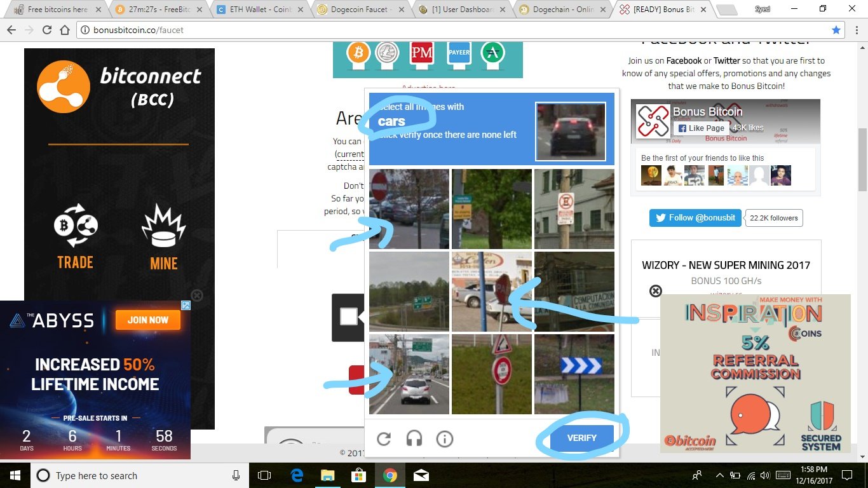Click the AdChoices icon on Abyss ad

tap(186, 306)
